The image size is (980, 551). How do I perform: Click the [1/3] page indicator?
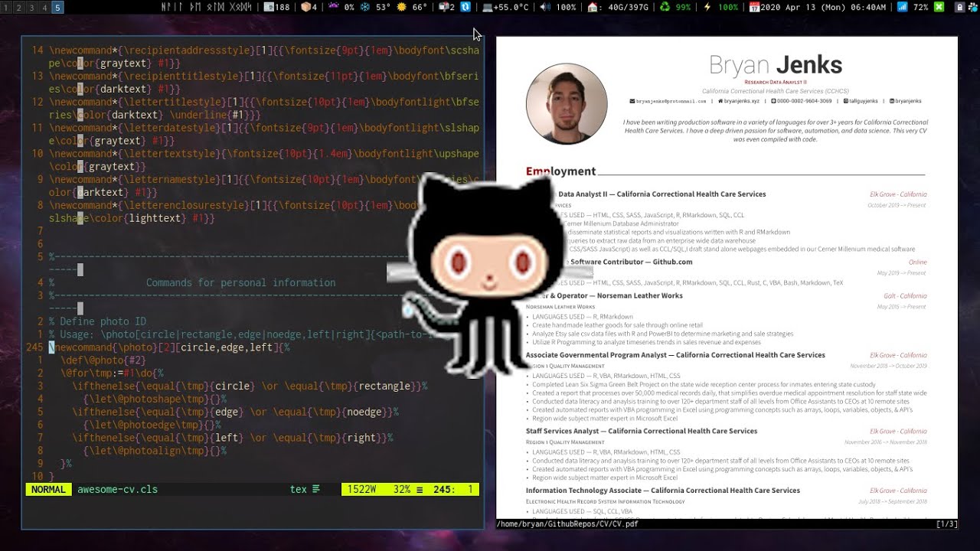coord(946,524)
